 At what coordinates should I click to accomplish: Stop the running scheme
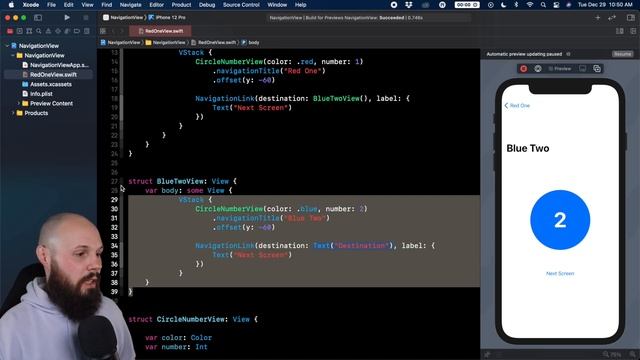86,18
